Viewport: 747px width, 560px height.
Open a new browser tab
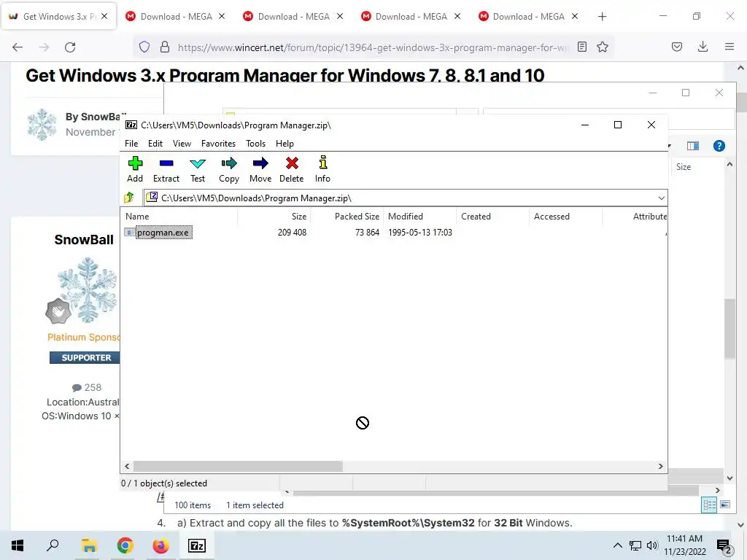pos(602,17)
